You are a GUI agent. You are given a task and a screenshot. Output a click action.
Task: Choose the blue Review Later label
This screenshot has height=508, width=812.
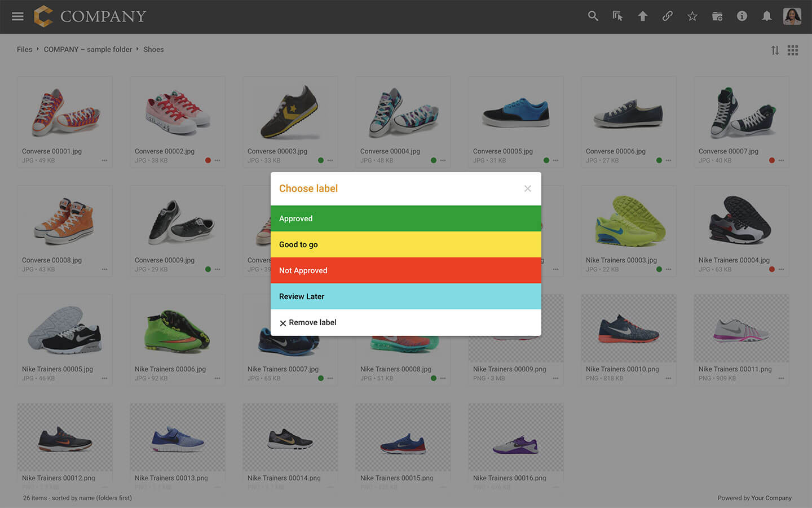pyautogui.click(x=406, y=296)
